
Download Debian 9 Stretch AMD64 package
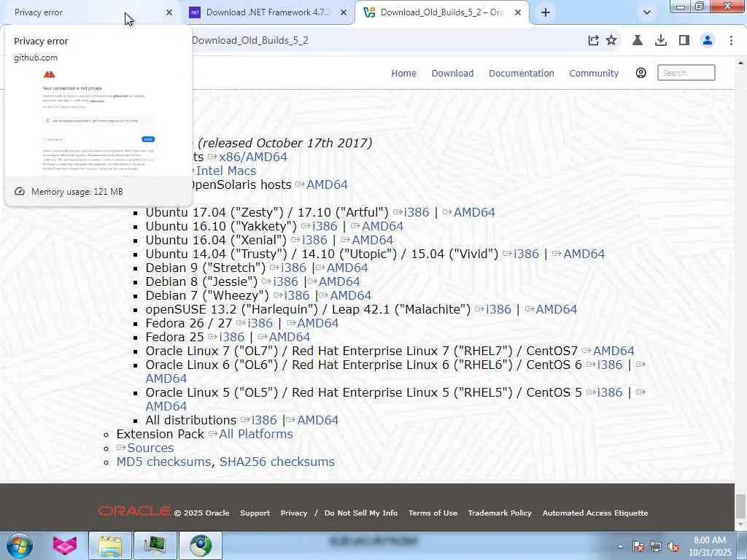click(x=347, y=268)
